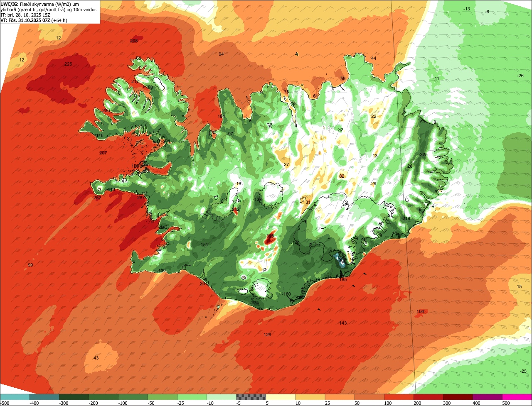This screenshot has width=532, height=406.
Task: Click the '274' value on the south coast
Action: (255, 303)
